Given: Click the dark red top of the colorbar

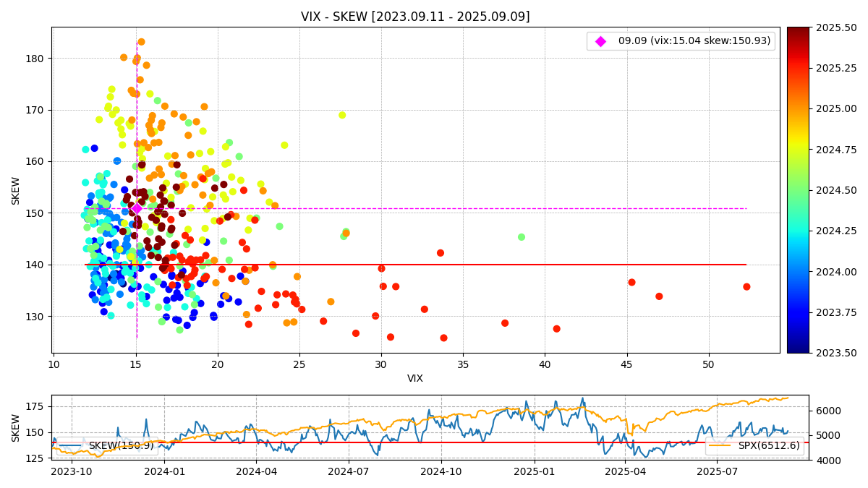Looking at the screenshot, I should (798, 31).
